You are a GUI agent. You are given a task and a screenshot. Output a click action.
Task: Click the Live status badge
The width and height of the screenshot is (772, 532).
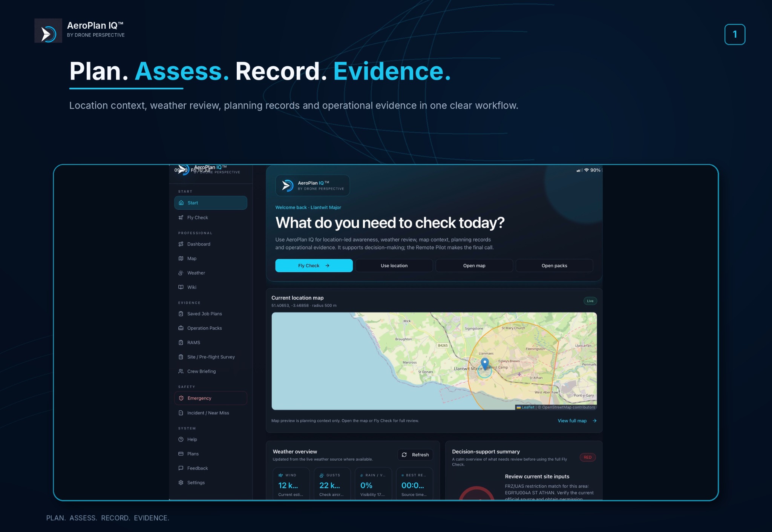pos(590,301)
